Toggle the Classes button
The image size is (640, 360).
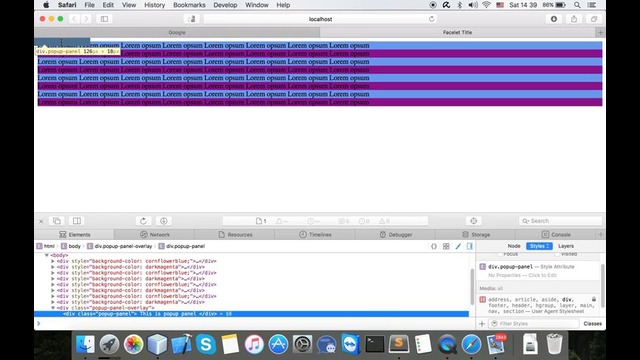pos(592,324)
